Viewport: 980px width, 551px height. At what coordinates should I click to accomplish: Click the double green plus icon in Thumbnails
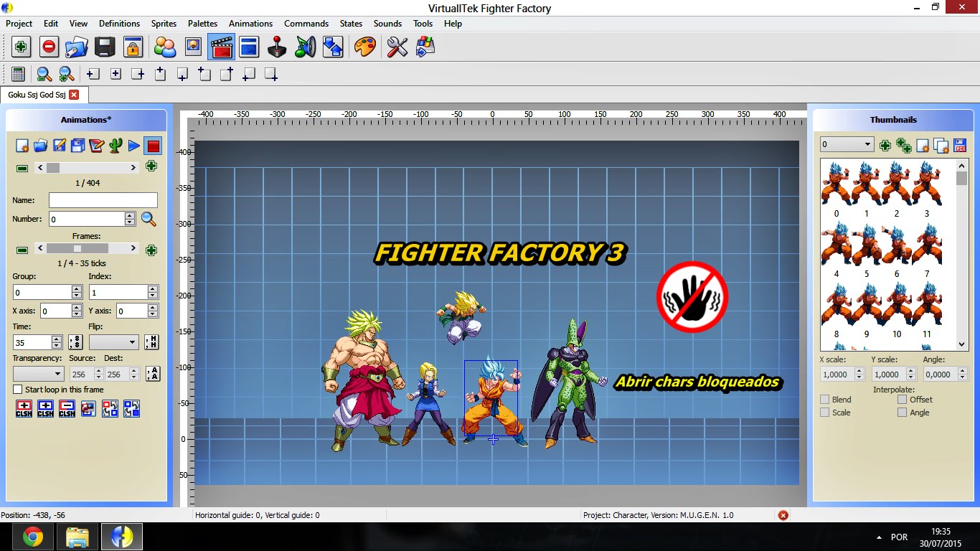click(x=904, y=146)
